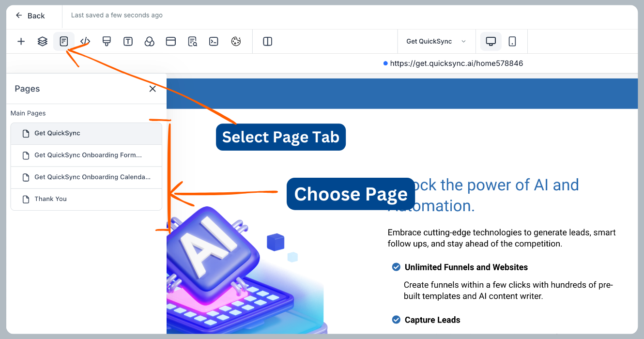Click checkmark icon beside Unlimited Funnels
644x339 pixels.
click(396, 267)
